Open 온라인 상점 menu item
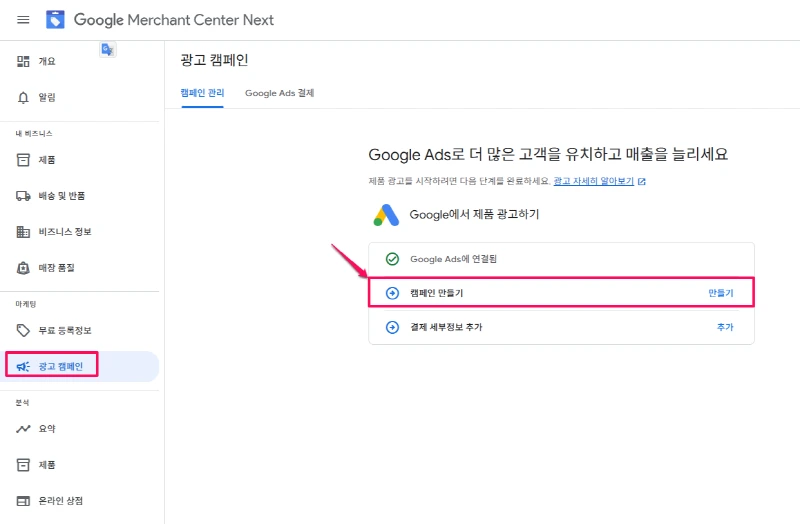800x524 pixels. (61, 501)
